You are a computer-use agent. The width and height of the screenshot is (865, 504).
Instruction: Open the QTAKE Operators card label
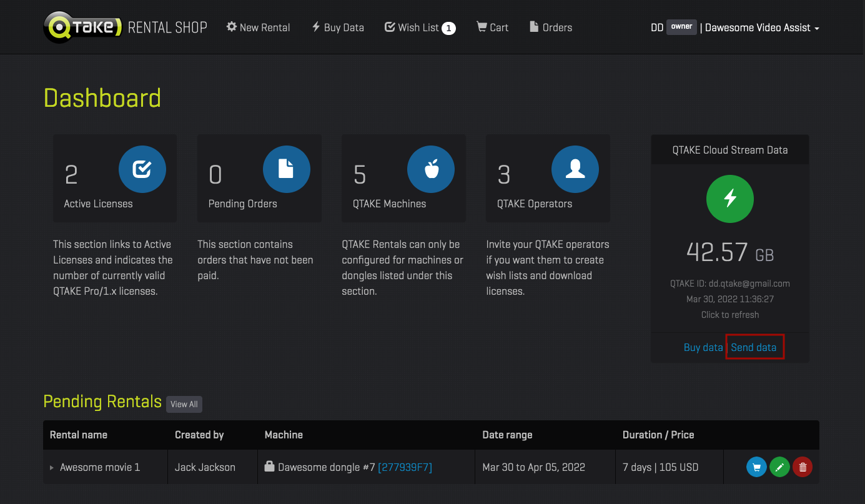pyautogui.click(x=535, y=204)
